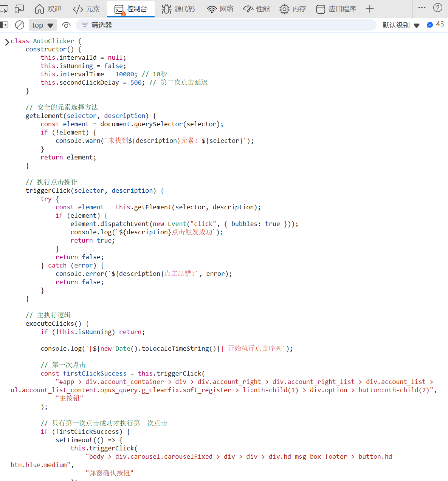
Task: Focus the 筛选器 filter input field
Action: (226, 25)
